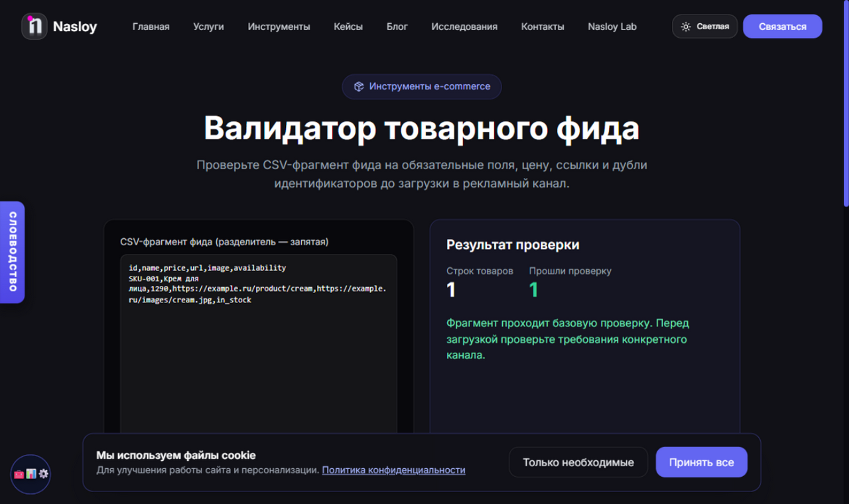Choose Только необходимые cookies
Screen dimensions: 849x504
coord(578,462)
